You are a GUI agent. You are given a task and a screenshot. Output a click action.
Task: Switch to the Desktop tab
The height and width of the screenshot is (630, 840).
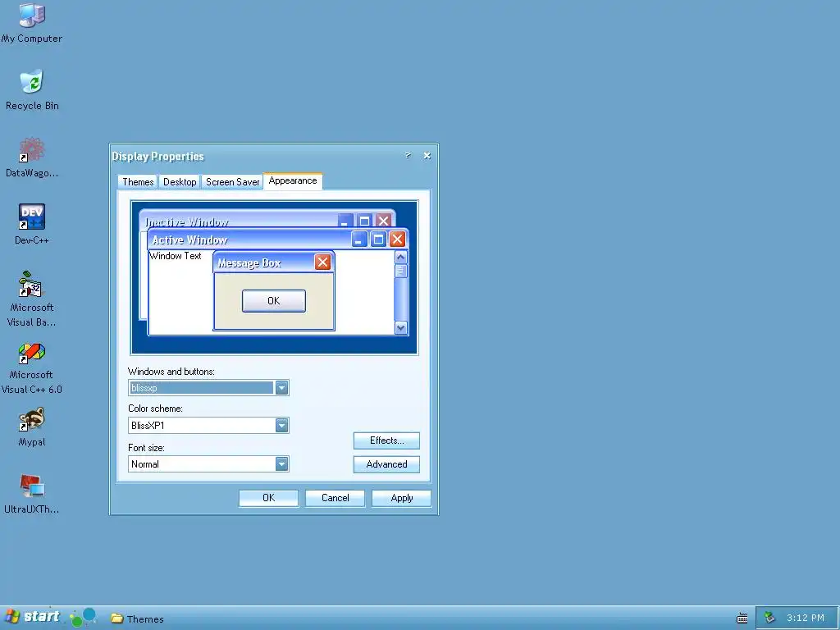pyautogui.click(x=180, y=181)
